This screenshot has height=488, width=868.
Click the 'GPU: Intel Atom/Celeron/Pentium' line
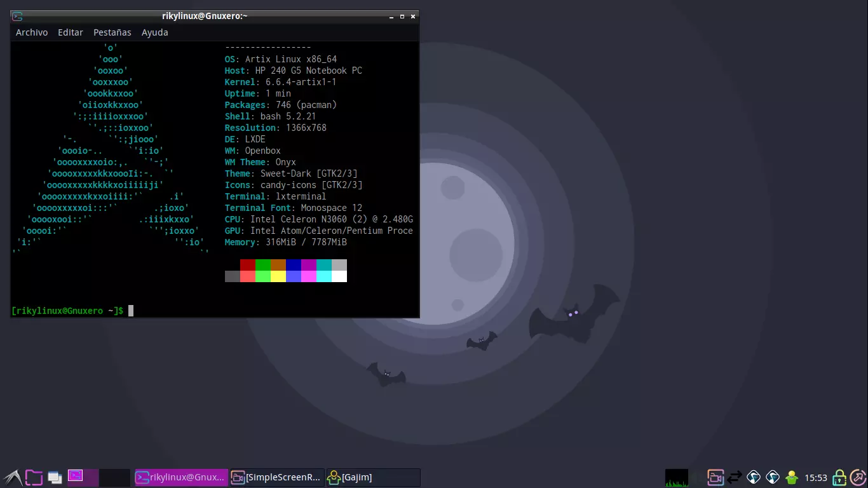point(319,231)
